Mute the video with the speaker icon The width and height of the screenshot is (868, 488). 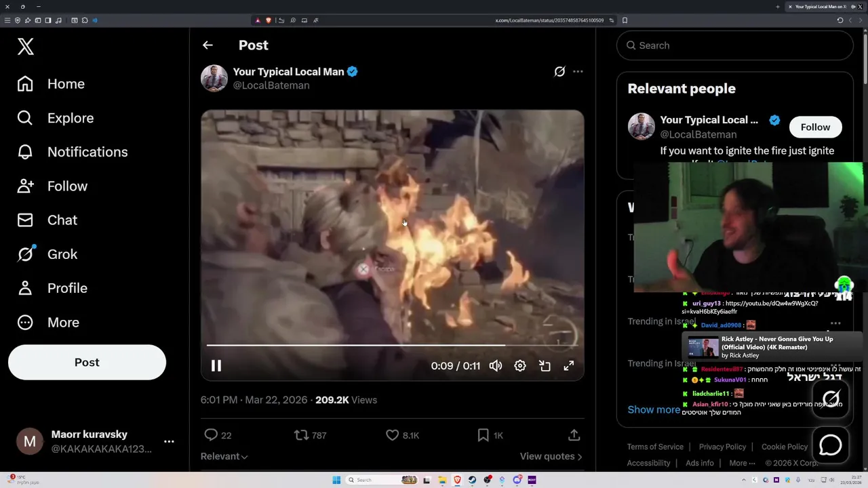496,366
